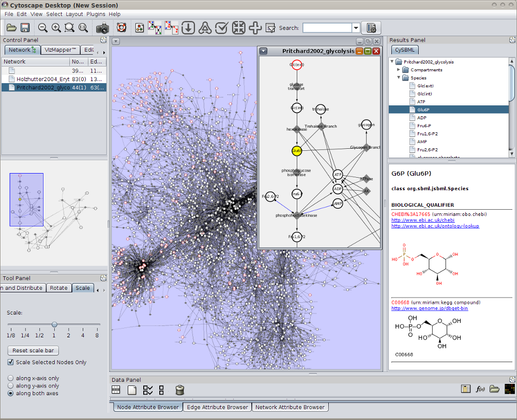Click the yellow Glu6P node in network

pyautogui.click(x=297, y=150)
